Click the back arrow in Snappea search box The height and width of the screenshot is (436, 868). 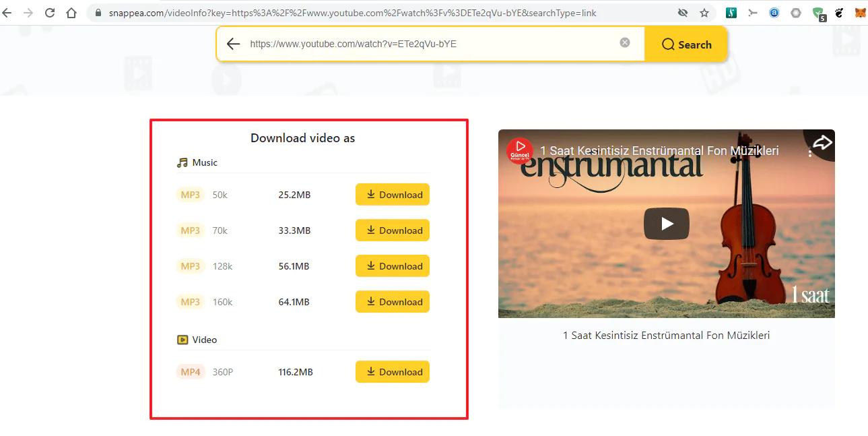[233, 44]
